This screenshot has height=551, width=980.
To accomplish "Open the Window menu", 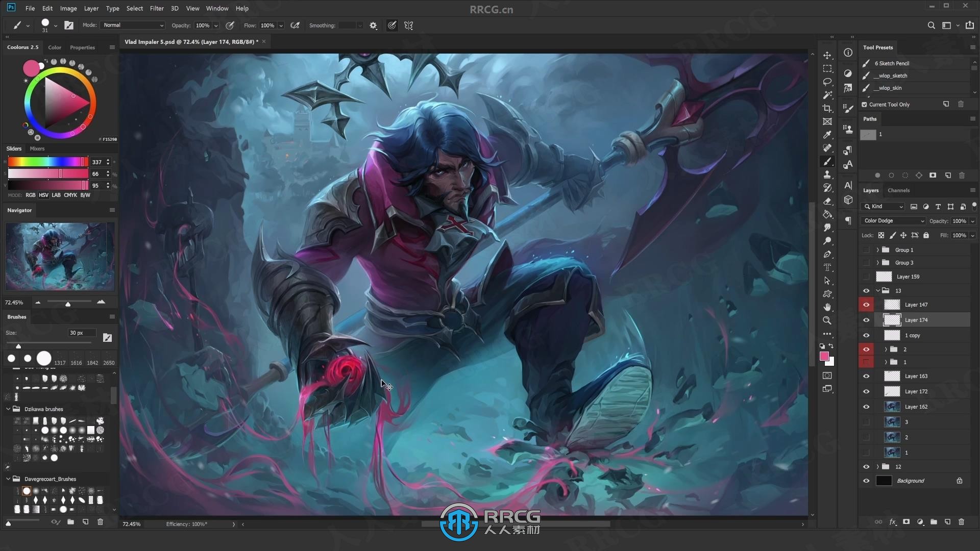I will [x=217, y=8].
